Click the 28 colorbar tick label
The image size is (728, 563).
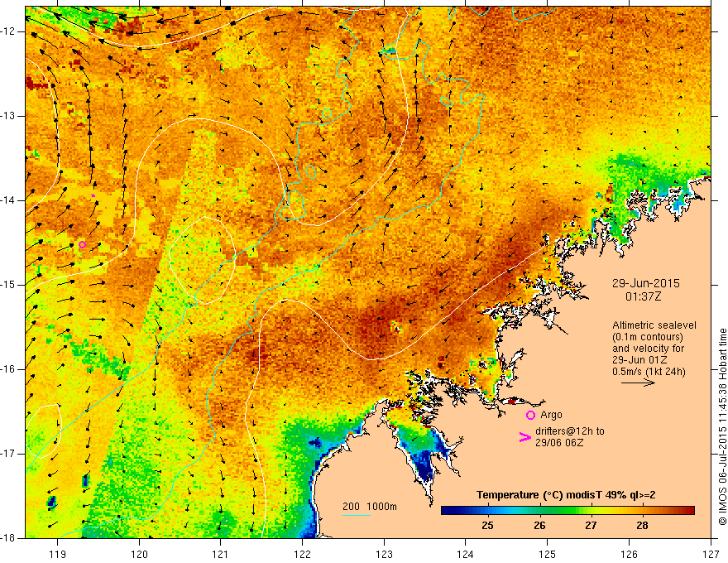click(x=642, y=526)
